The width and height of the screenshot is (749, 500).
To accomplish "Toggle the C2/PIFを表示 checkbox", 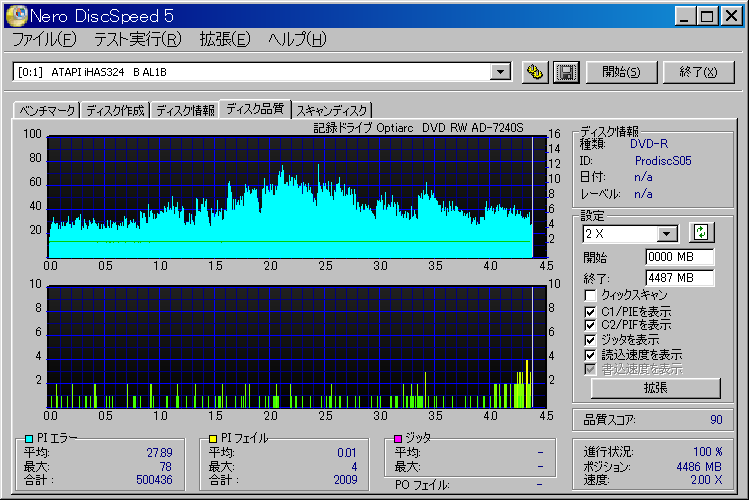I will (x=590, y=325).
